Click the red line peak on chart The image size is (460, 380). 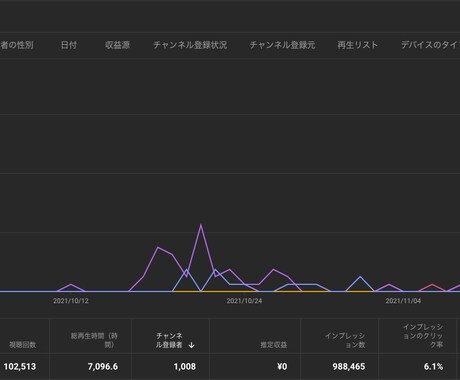[432, 285]
